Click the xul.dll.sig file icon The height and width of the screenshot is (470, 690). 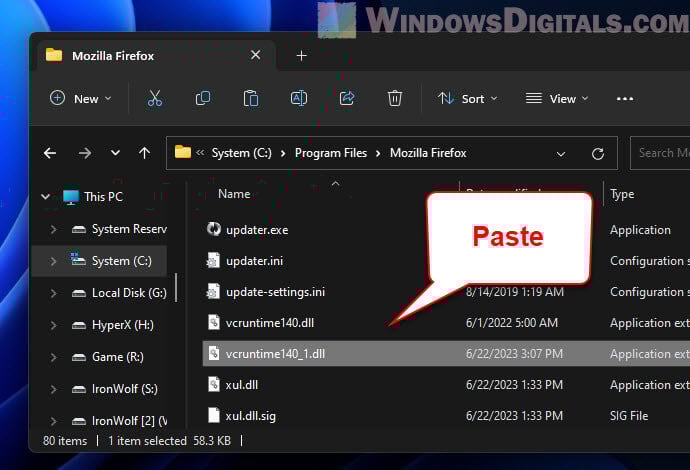[x=213, y=415]
